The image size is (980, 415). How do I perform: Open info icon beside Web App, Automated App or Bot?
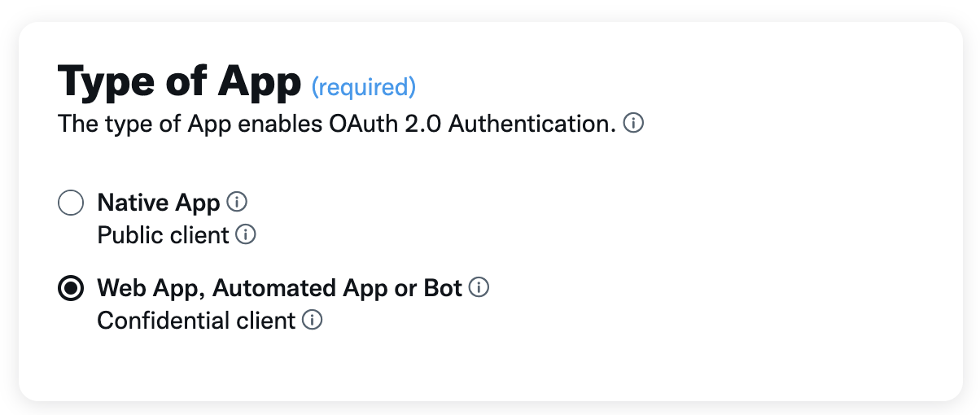(479, 287)
